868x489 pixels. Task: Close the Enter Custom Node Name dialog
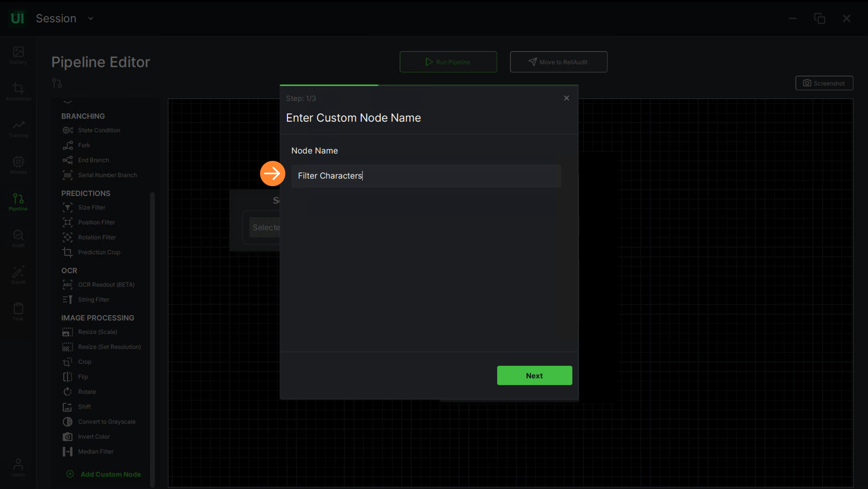coord(566,98)
